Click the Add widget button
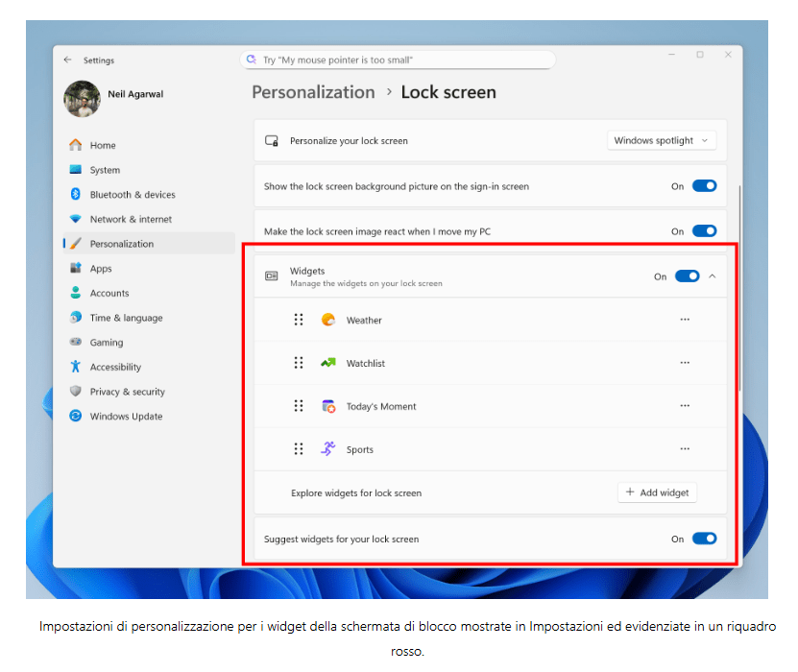The image size is (798, 672). (657, 492)
